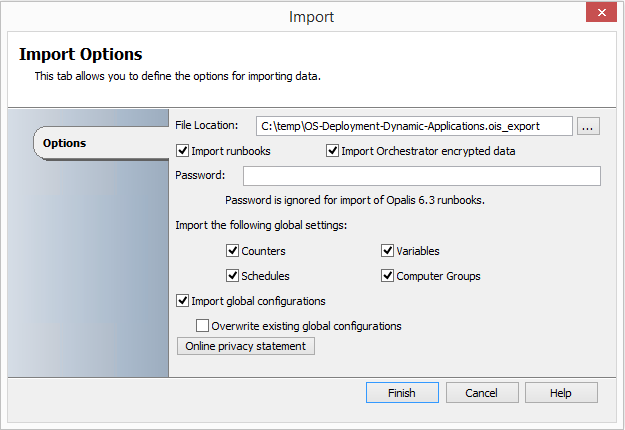Enable Overwrite existing global configurations

[202, 326]
